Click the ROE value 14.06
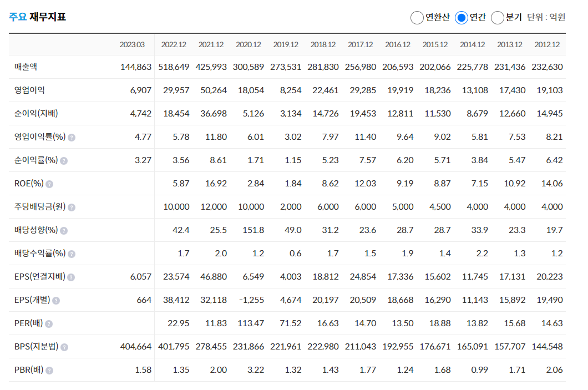Image resolution: width=588 pixels, height=390 pixels. tap(552, 184)
